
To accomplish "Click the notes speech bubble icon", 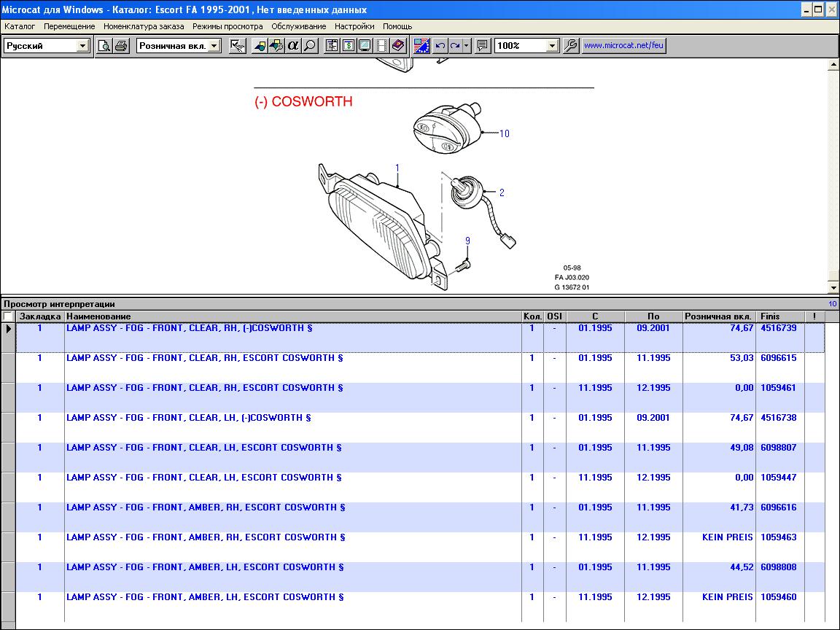I will point(482,46).
